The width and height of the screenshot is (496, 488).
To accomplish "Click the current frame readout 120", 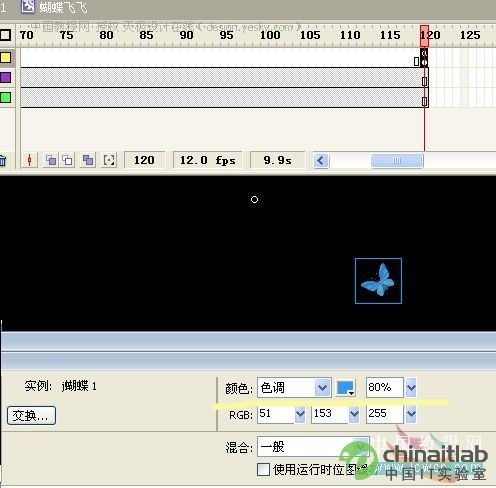I will (x=144, y=160).
